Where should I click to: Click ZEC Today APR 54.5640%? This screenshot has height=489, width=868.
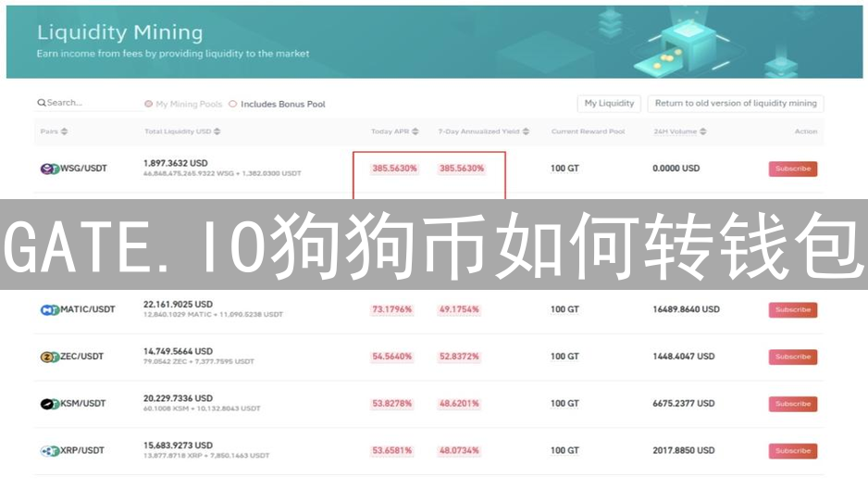click(x=392, y=357)
